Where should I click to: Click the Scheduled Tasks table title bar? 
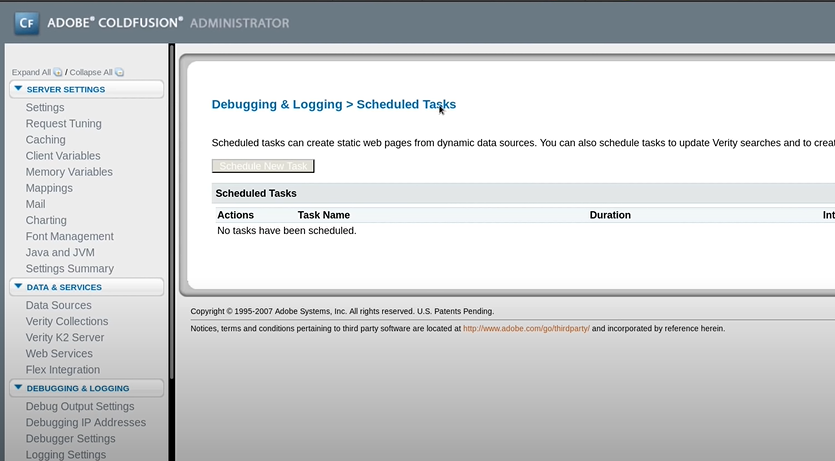523,193
